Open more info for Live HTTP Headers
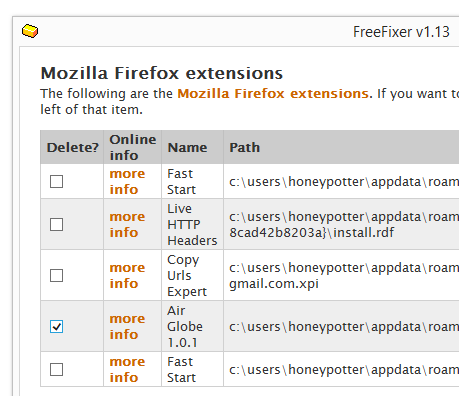459x396 pixels. point(127,224)
